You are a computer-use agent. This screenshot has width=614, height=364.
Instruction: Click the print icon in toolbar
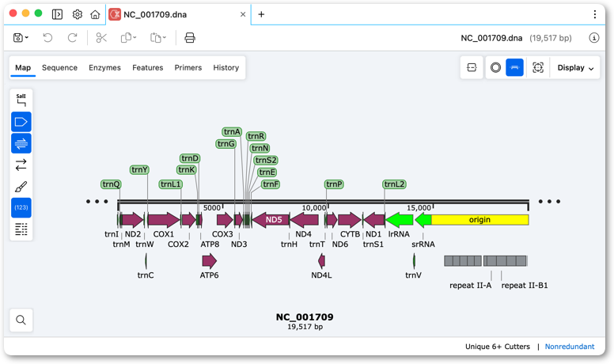[190, 38]
